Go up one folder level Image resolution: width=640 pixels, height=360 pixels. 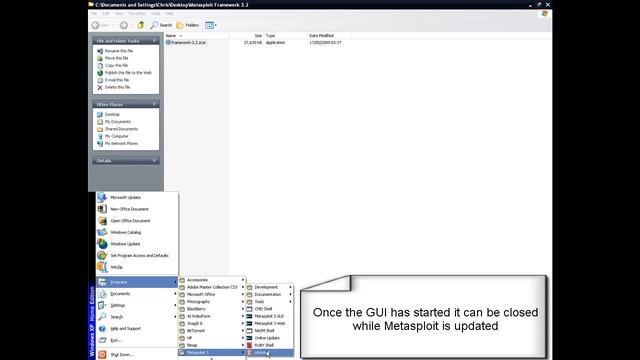(x=140, y=25)
